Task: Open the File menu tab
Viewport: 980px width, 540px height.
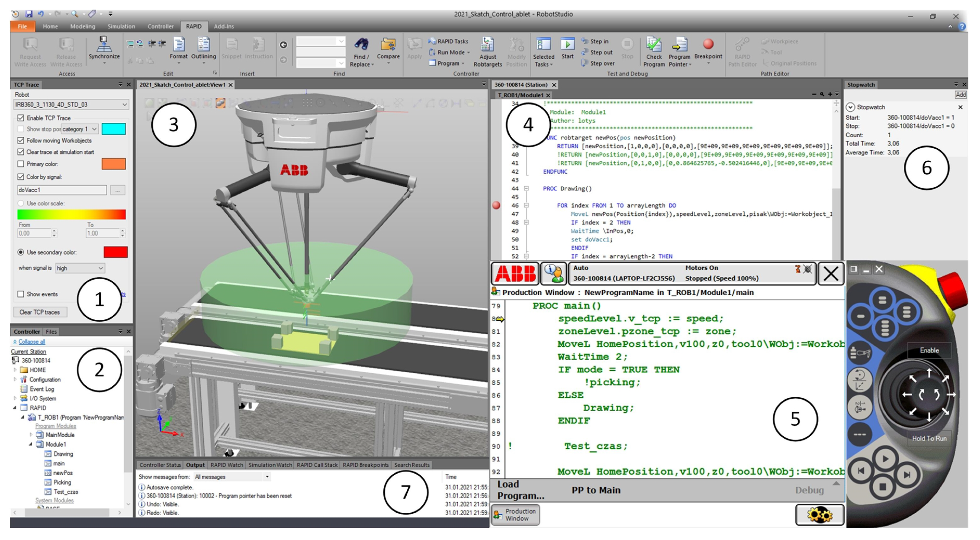Action: pyautogui.click(x=23, y=26)
